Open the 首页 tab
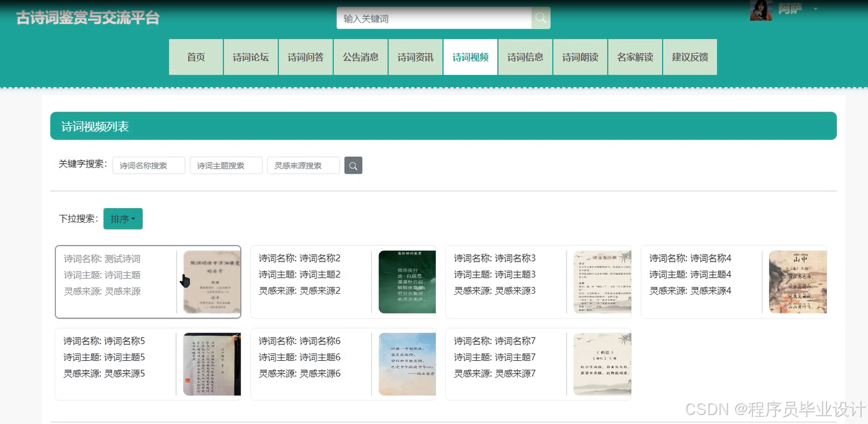The image size is (868, 424). point(196,56)
